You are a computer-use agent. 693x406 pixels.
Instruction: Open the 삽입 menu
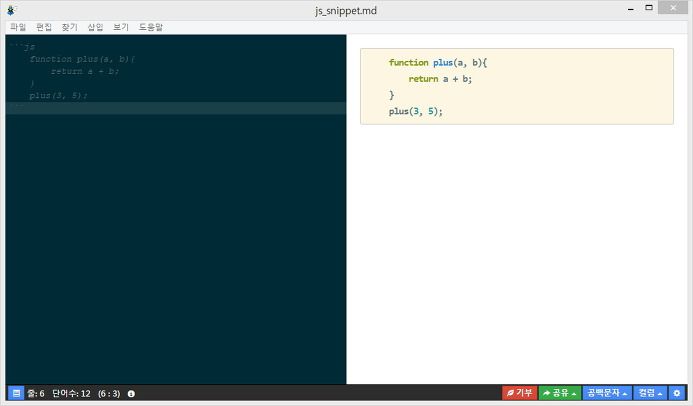(x=95, y=27)
